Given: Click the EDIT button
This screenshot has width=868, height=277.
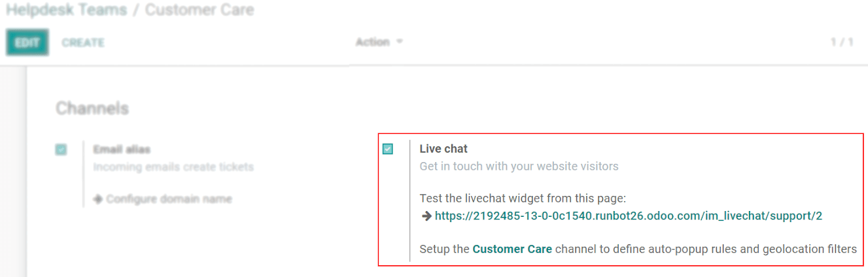Looking at the screenshot, I should click(27, 42).
